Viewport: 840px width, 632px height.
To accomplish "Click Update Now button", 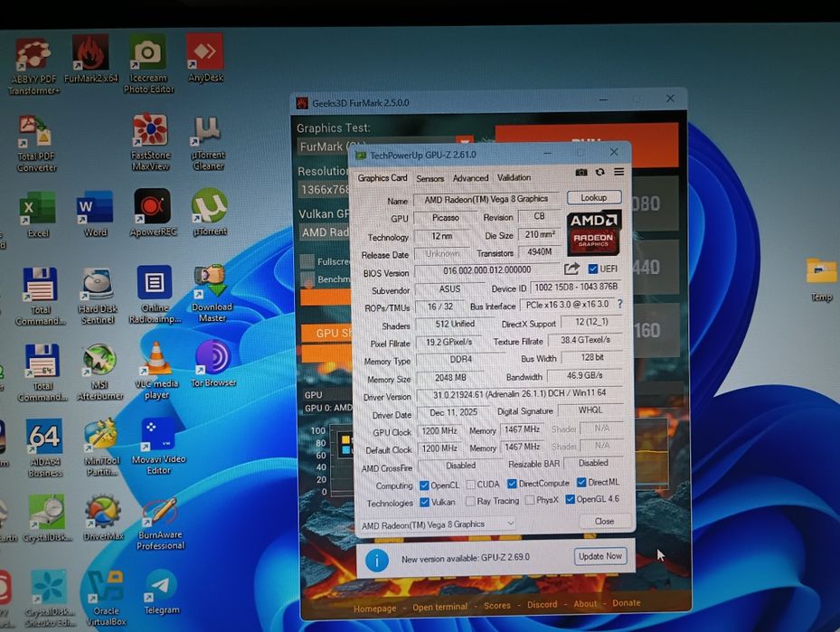I will coord(600,556).
